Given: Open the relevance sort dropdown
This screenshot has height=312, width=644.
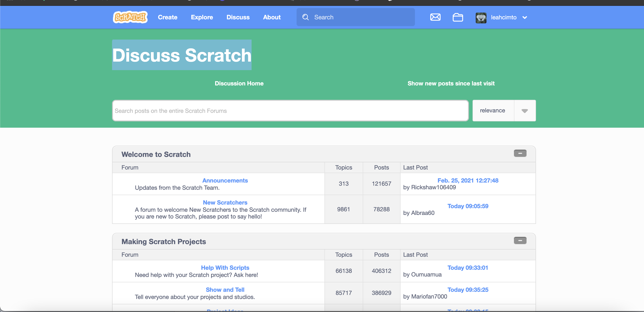Looking at the screenshot, I should pyautogui.click(x=525, y=110).
